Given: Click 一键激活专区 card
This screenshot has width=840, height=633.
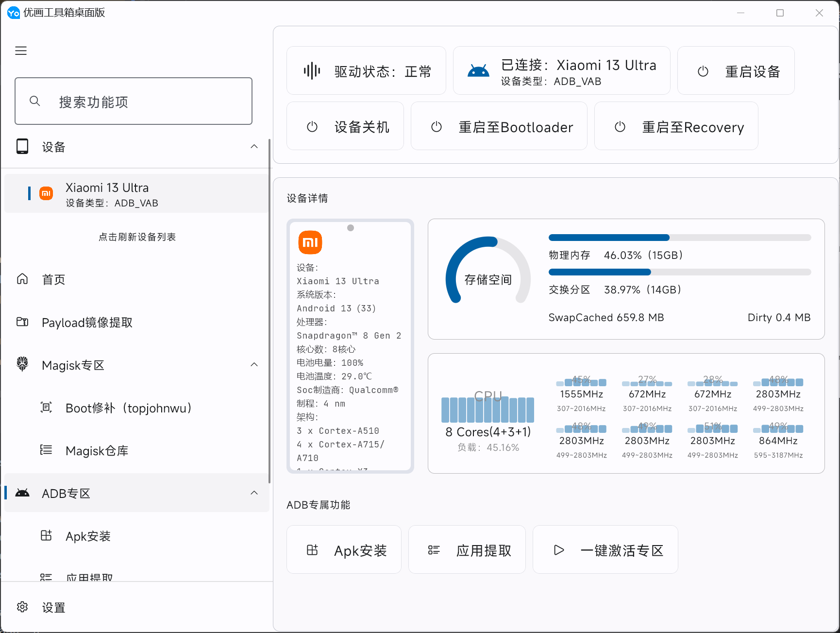Looking at the screenshot, I should [605, 550].
